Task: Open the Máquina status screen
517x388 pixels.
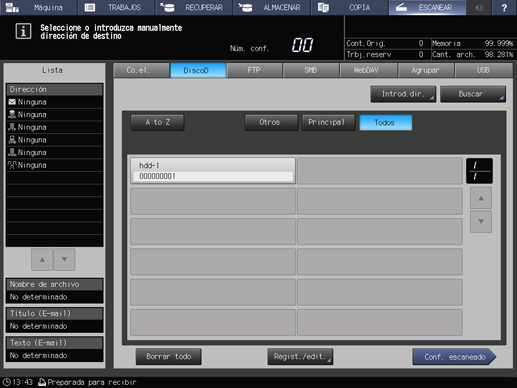Action: pyautogui.click(x=38, y=7)
